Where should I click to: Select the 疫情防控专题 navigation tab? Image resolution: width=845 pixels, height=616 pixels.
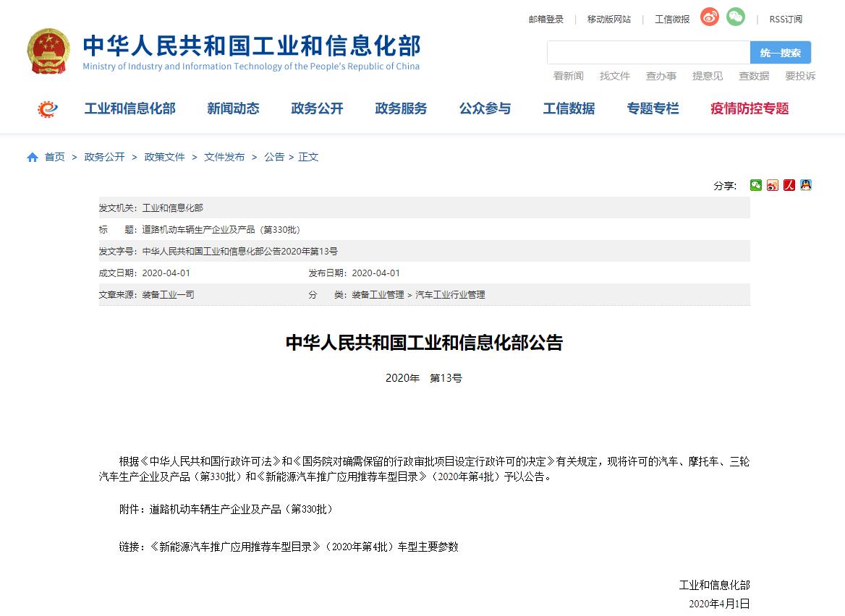pos(750,109)
